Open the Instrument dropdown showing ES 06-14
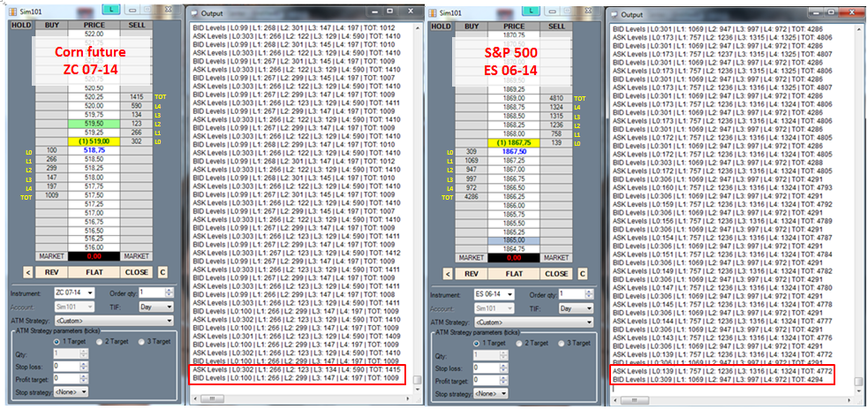This screenshot has height=410, width=868. 494,293
